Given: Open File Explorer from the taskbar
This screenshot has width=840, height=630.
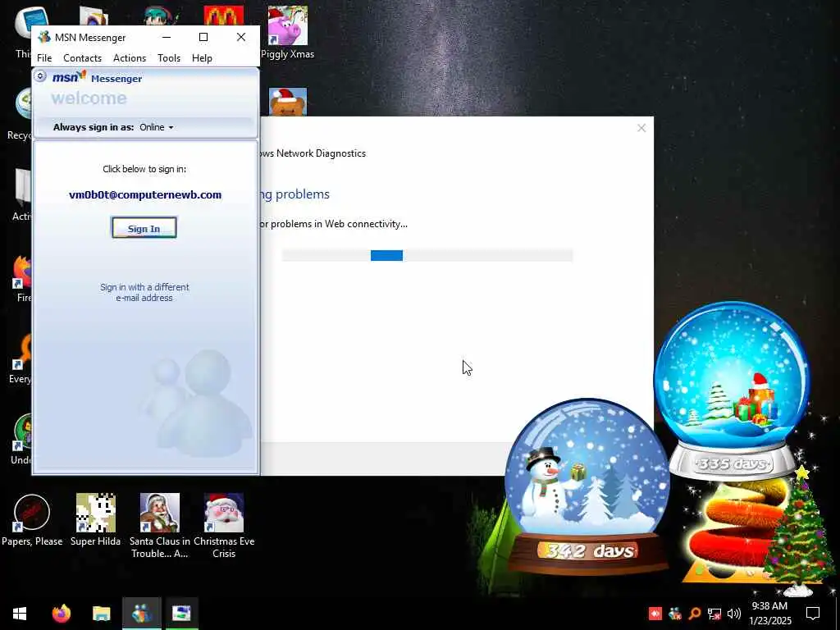Looking at the screenshot, I should [x=101, y=614].
